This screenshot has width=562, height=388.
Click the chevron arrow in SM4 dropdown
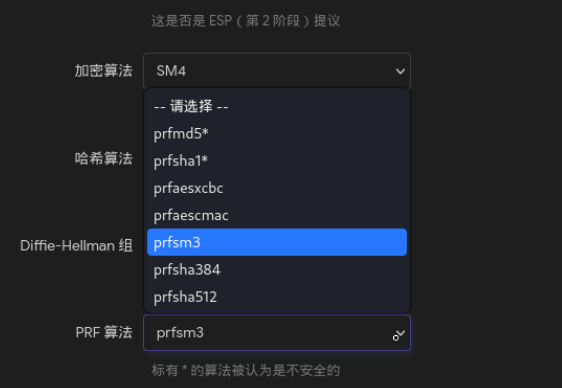400,71
